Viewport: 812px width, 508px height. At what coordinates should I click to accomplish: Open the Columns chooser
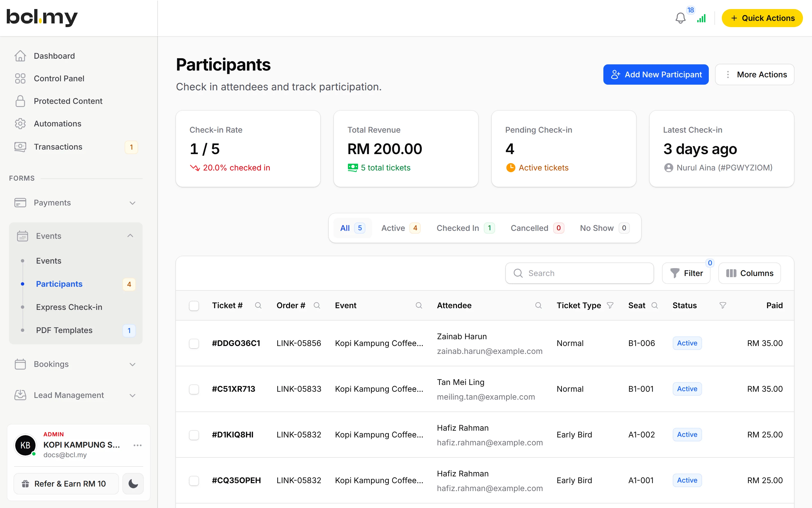(x=750, y=273)
